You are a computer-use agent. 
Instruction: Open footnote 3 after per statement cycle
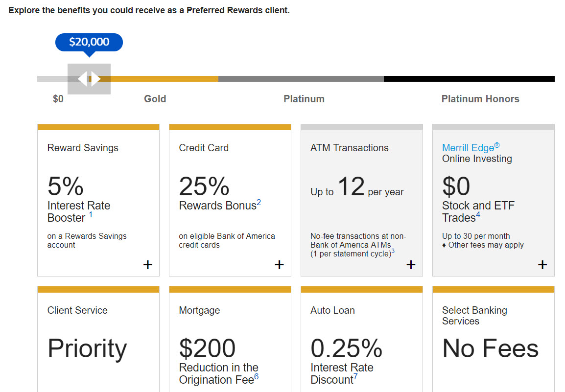pyautogui.click(x=393, y=251)
